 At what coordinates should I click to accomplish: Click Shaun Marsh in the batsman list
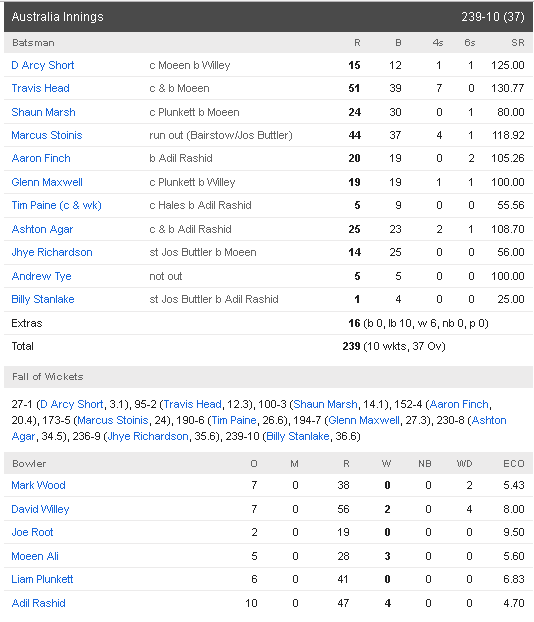coord(43,112)
